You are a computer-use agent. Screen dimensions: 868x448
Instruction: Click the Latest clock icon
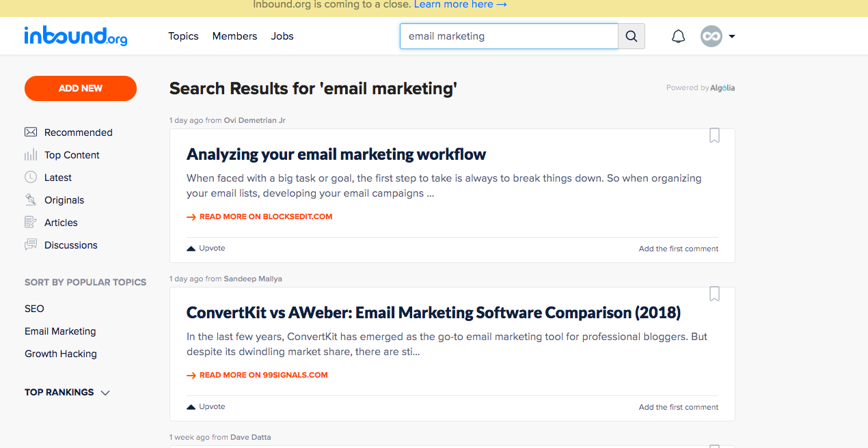pos(31,177)
